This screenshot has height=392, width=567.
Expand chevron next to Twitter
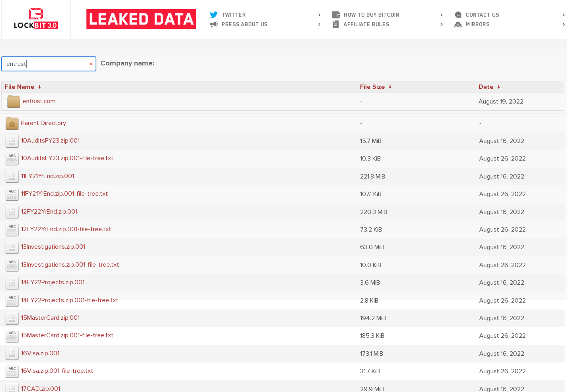[x=319, y=15]
